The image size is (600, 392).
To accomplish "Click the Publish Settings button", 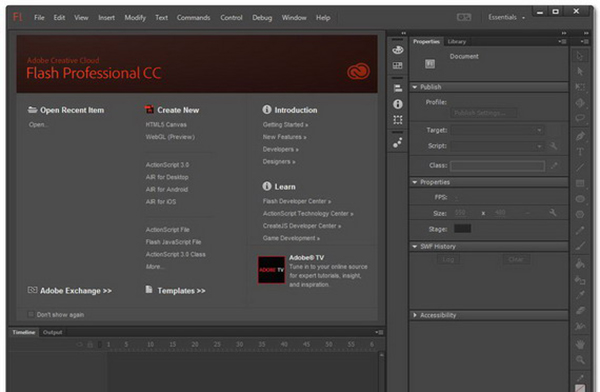I will click(485, 113).
